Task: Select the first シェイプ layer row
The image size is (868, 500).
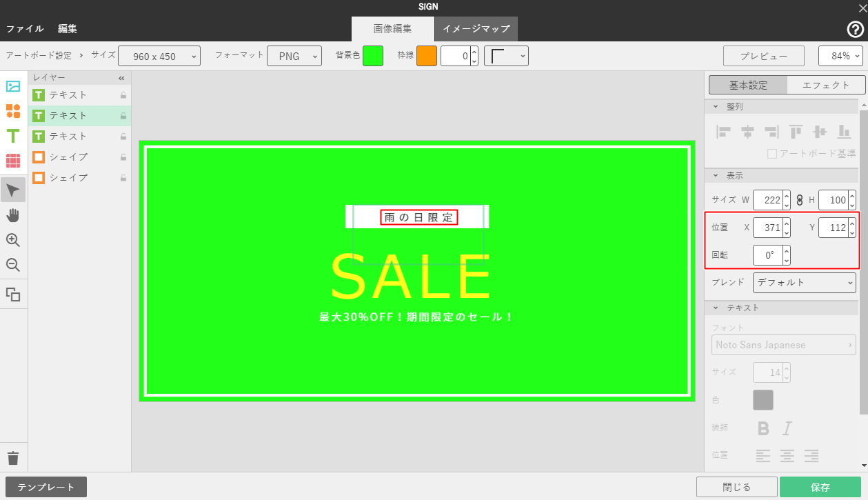Action: point(79,157)
